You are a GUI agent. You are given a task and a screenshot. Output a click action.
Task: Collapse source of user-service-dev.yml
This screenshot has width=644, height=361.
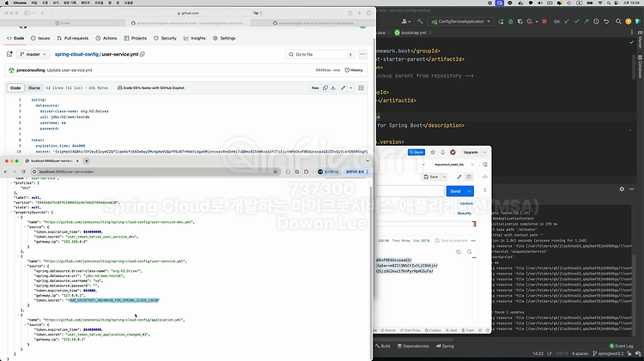26,227
